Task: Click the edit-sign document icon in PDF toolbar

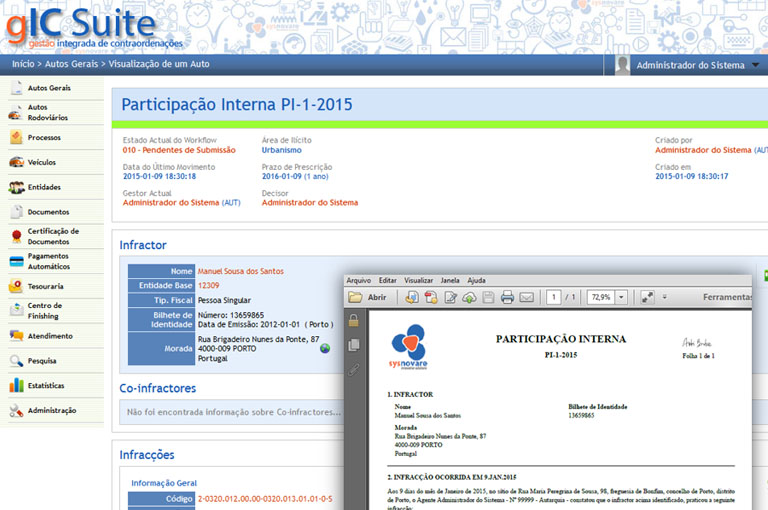Action: (450, 297)
